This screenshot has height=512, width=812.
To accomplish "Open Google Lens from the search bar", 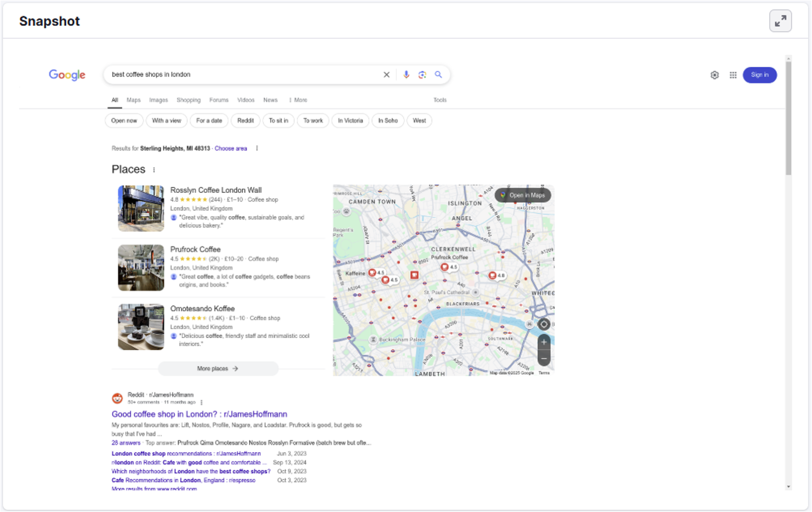I will (422, 75).
